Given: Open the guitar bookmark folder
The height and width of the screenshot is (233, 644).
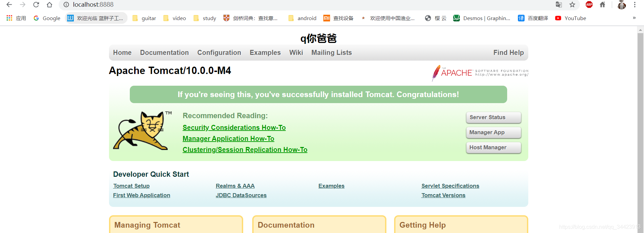Looking at the screenshot, I should click(x=144, y=18).
